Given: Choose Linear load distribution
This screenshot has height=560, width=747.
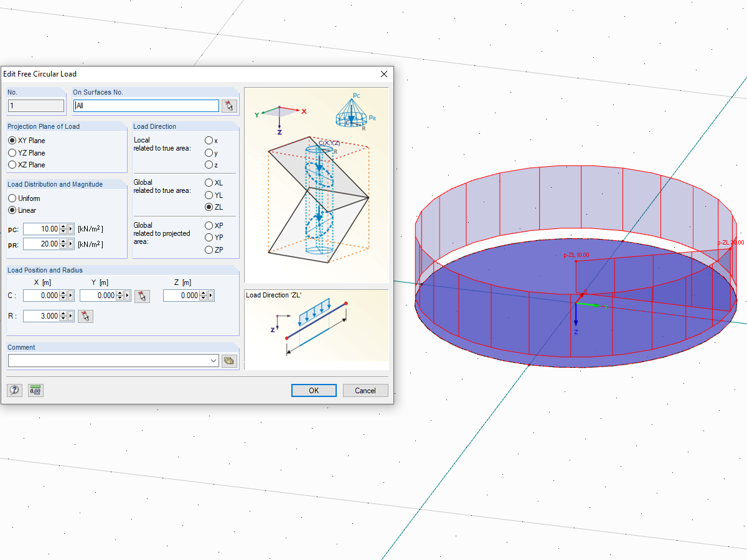Looking at the screenshot, I should (22, 210).
